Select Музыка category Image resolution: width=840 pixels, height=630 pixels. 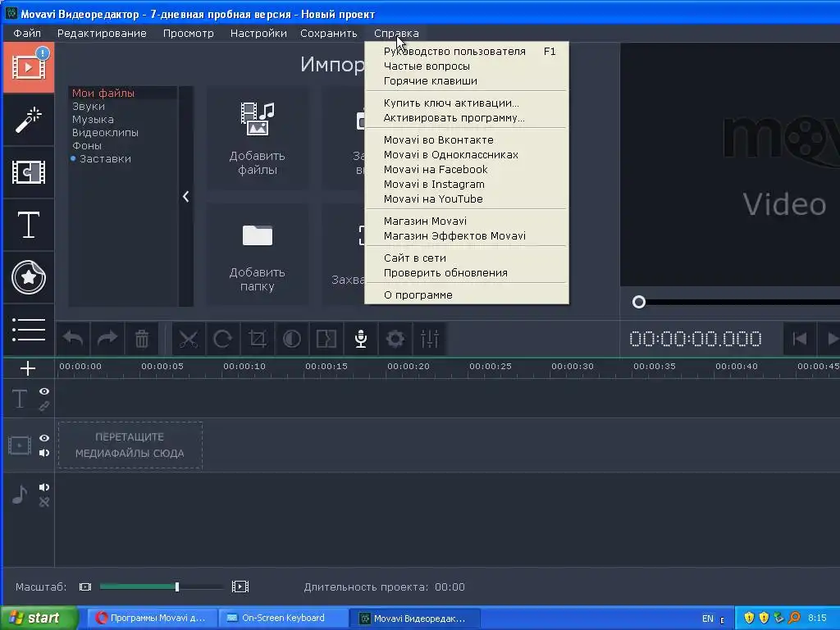pos(93,120)
